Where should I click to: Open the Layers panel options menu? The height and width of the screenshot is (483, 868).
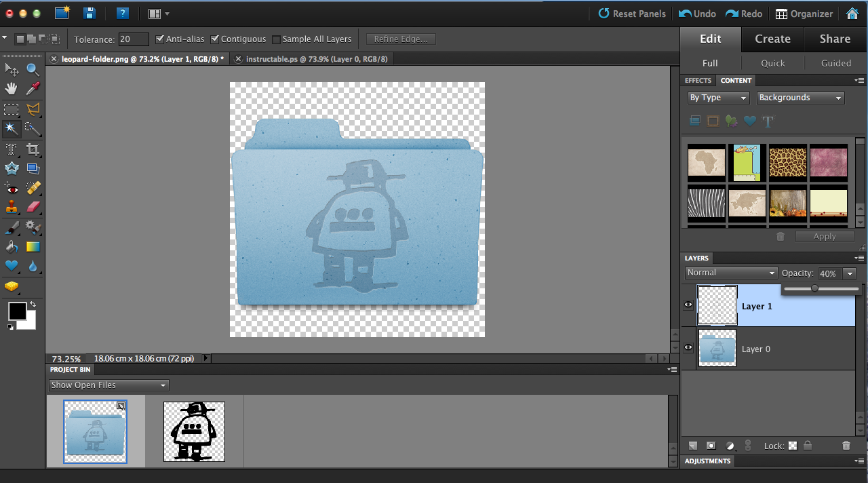click(x=859, y=258)
